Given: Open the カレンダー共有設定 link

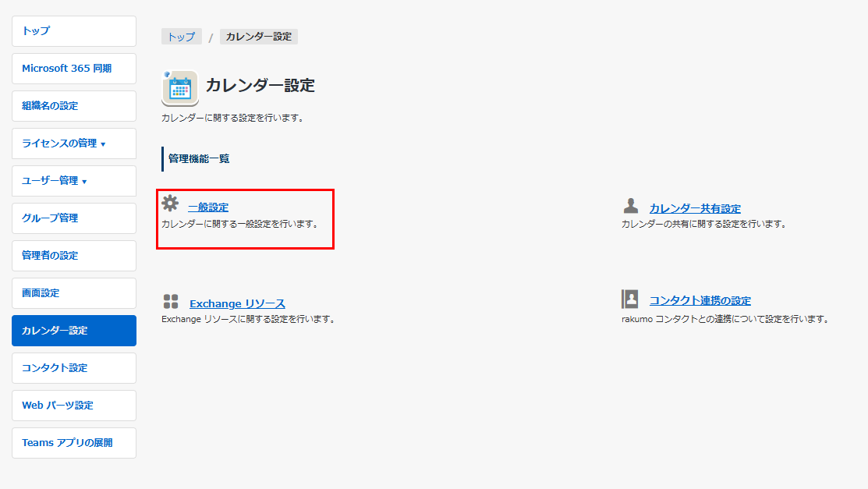Looking at the screenshot, I should point(695,208).
